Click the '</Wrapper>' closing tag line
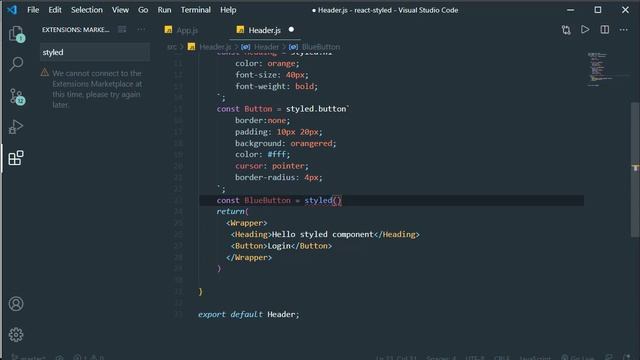640x360 pixels. click(x=249, y=258)
